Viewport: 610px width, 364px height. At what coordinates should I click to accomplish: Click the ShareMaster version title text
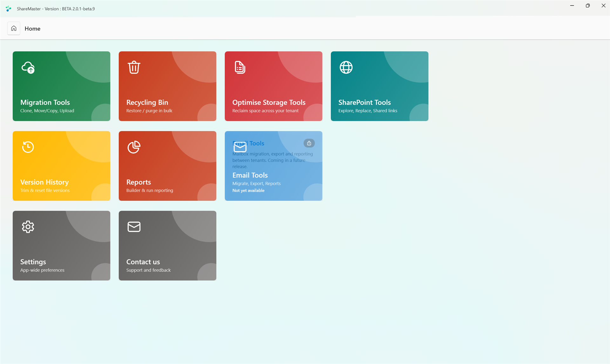click(56, 9)
